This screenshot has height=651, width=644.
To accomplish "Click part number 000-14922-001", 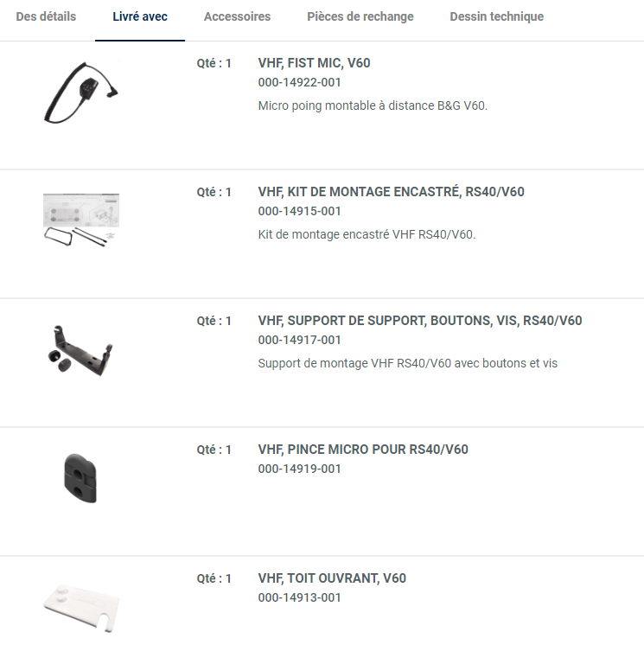I will point(299,82).
